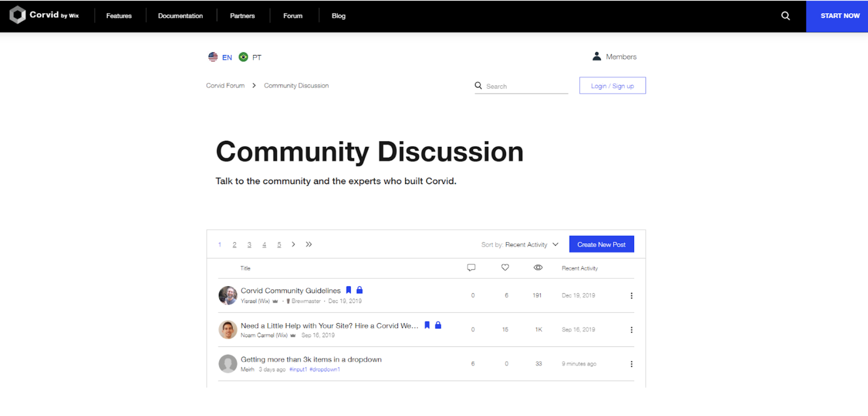Click the likes heart column icon
This screenshot has width=868, height=416.
[505, 268]
